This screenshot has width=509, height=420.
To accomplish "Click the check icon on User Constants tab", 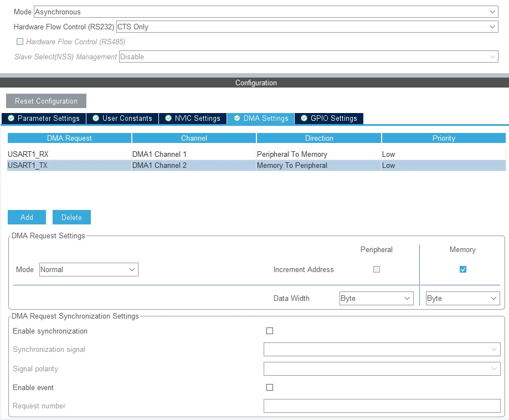I will pos(96,118).
